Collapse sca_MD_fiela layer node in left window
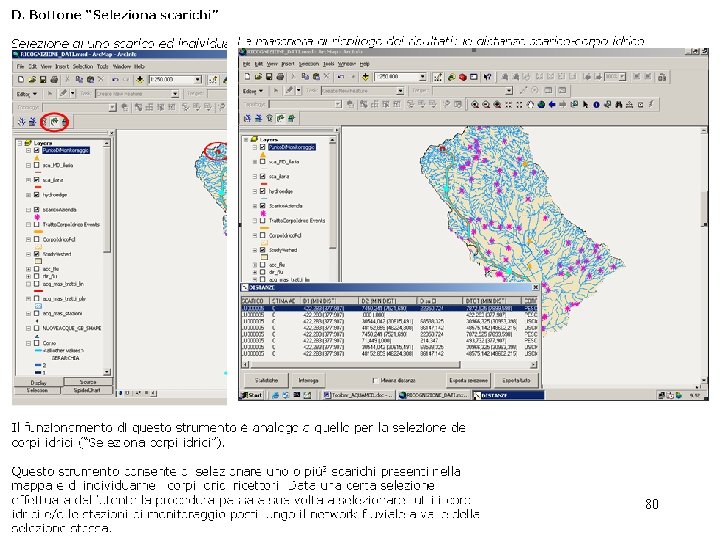This screenshot has width=720, height=540. (28, 165)
